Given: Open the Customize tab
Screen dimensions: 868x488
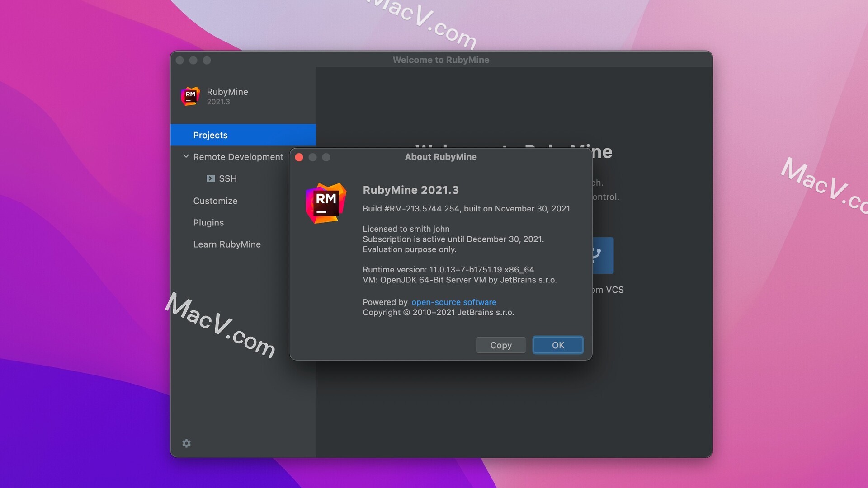Looking at the screenshot, I should pyautogui.click(x=215, y=201).
